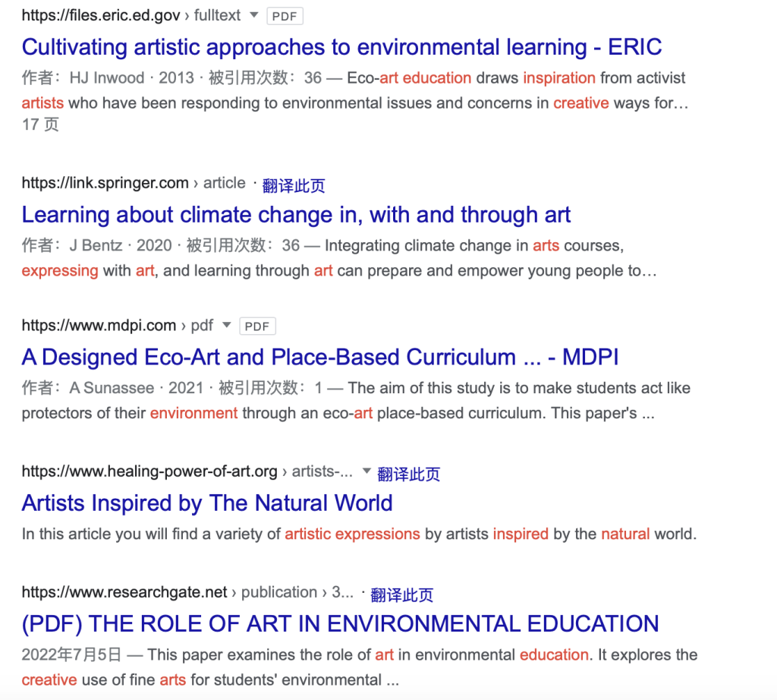The image size is (777, 700).
Task: Click 'fulltext' breadcrumb in ERIC result
Action: [x=216, y=15]
